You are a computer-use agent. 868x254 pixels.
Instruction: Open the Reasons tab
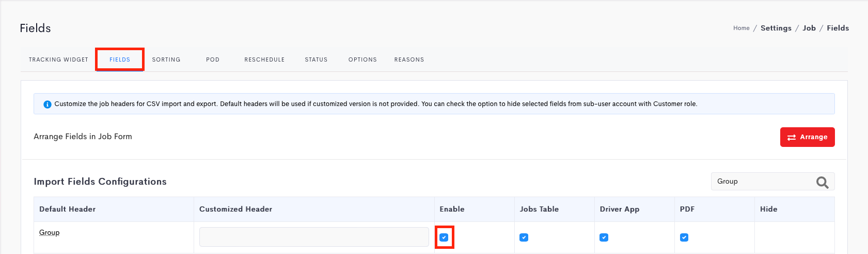tap(409, 59)
